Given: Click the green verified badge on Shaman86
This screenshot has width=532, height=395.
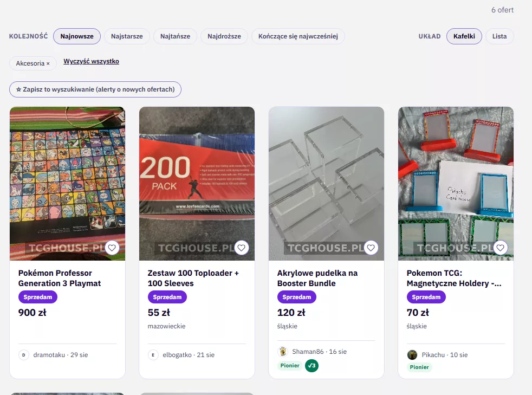Looking at the screenshot, I should (312, 366).
